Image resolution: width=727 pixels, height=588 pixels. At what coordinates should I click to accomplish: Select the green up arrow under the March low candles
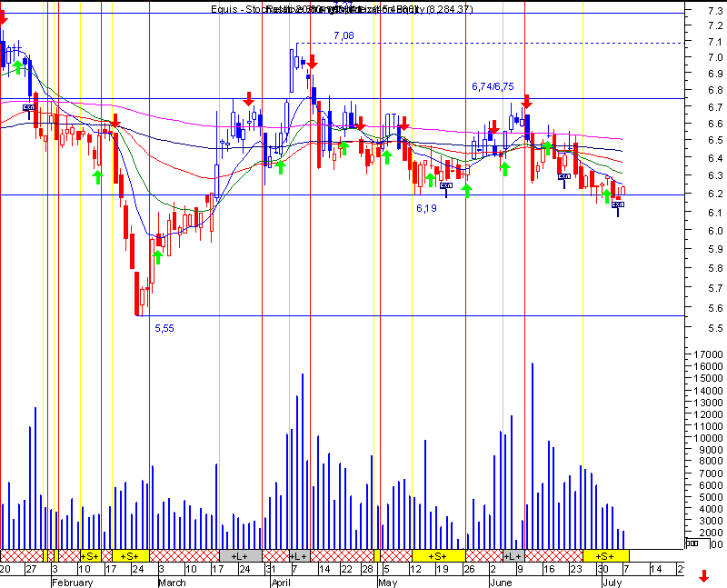coord(157,257)
